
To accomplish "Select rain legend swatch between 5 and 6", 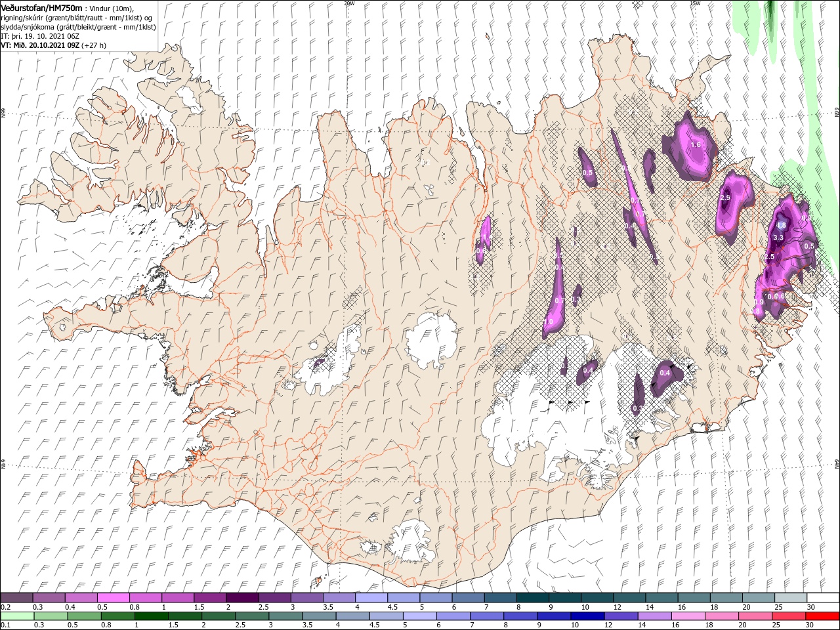I will tap(420, 616).
